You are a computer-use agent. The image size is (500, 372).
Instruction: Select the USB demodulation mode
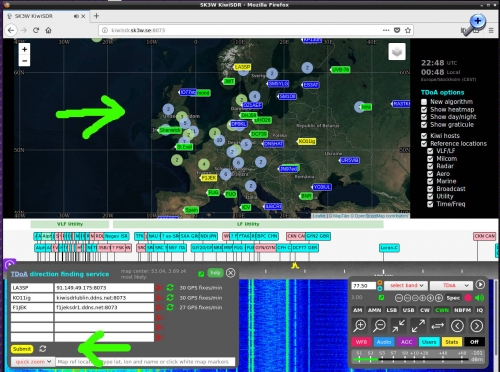pos(408,310)
